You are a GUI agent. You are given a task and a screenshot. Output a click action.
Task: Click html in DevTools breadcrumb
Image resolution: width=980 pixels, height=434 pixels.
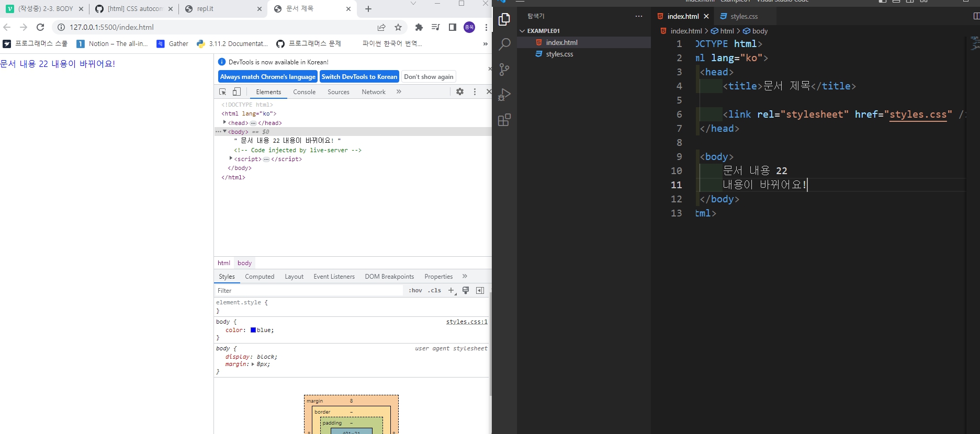[x=224, y=263]
